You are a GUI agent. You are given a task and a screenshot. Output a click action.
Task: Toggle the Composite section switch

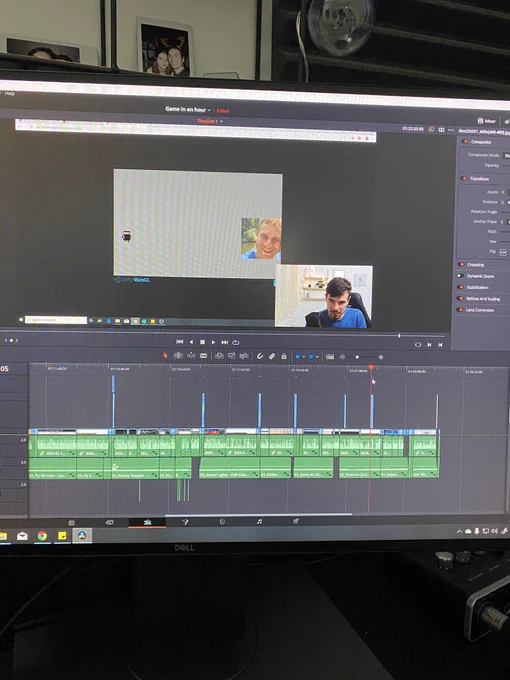[x=465, y=141]
